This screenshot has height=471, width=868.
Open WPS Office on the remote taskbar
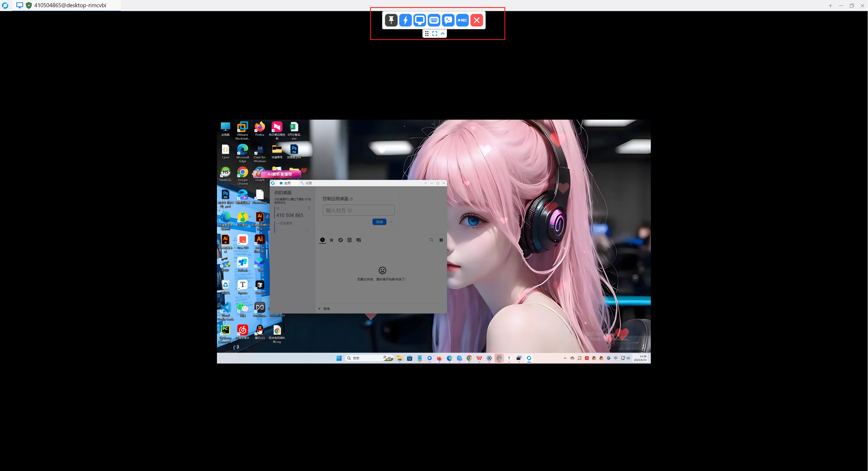(479, 358)
